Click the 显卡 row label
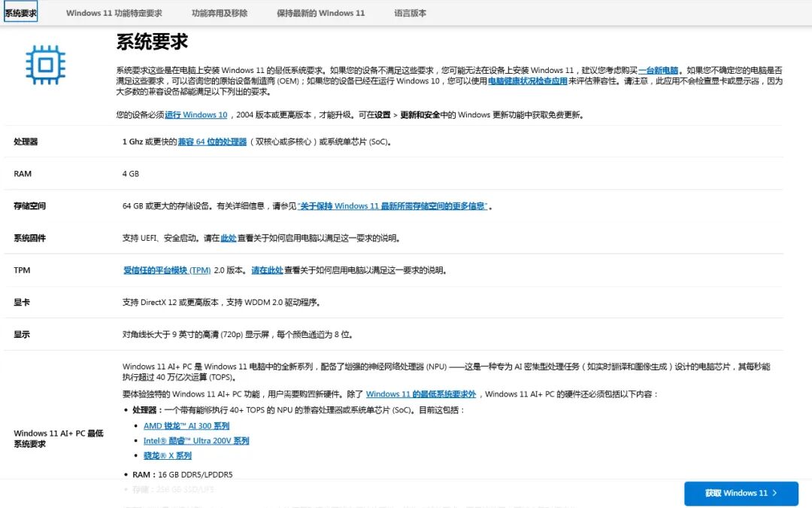 pos(22,303)
